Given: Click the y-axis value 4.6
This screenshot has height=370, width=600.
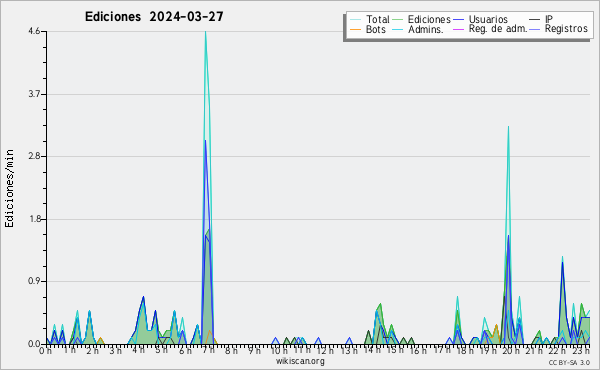Looking at the screenshot, I should (x=34, y=31).
